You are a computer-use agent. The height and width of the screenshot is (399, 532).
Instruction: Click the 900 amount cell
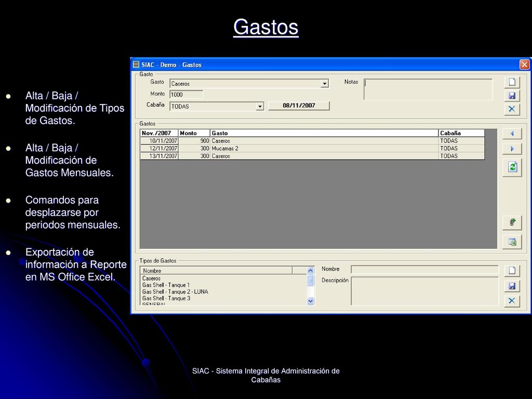coord(194,141)
